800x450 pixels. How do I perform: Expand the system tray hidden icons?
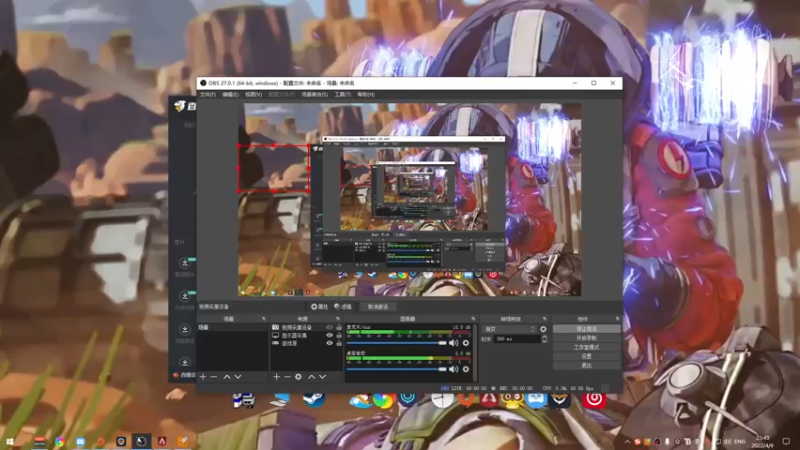pos(627,442)
